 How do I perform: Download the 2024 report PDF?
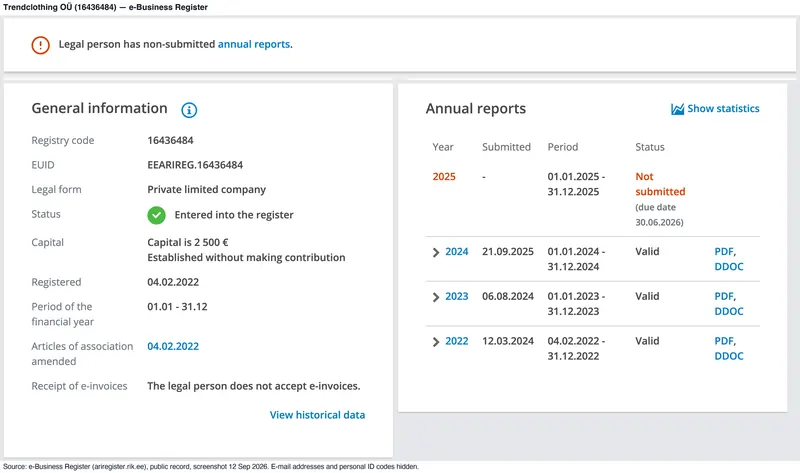point(724,252)
